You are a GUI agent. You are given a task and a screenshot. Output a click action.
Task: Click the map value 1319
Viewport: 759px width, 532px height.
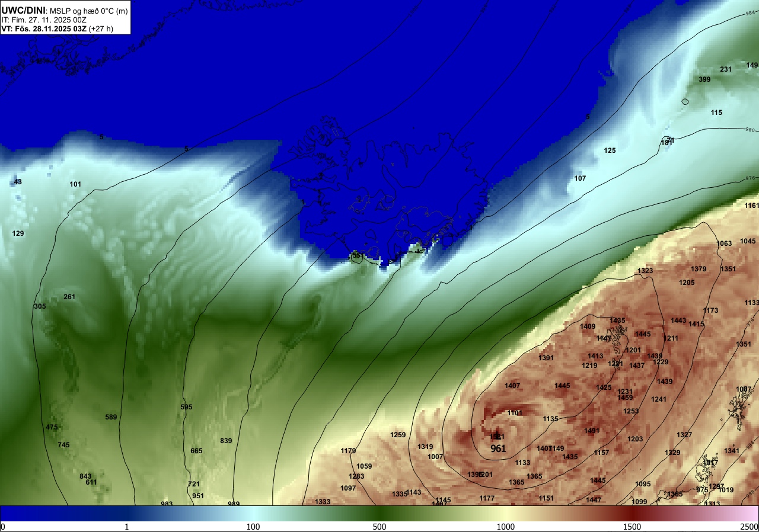coord(425,447)
